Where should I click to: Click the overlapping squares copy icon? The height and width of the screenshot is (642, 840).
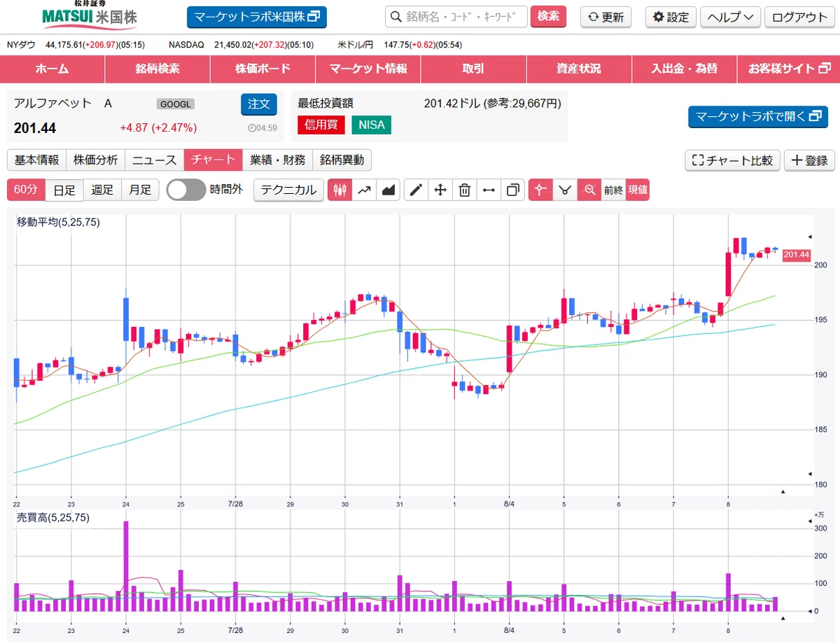click(x=513, y=190)
